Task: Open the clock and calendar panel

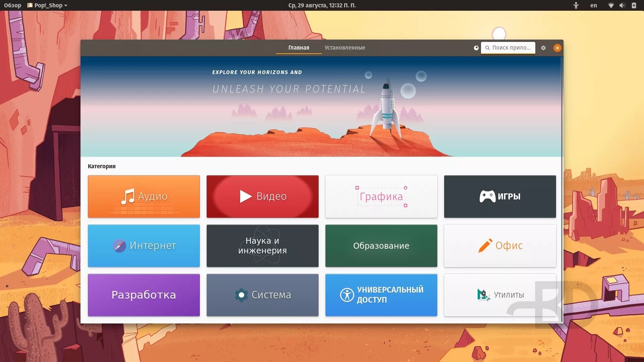Action: point(322,5)
